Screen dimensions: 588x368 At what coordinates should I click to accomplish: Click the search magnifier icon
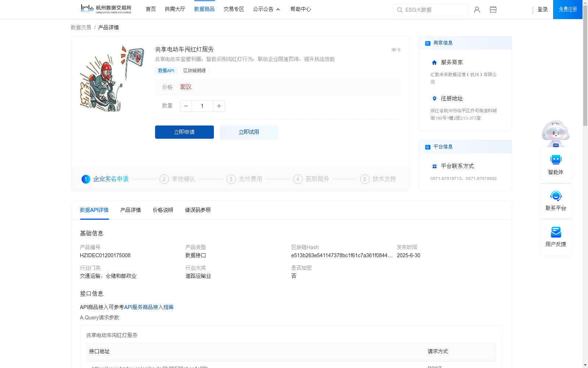pyautogui.click(x=400, y=10)
